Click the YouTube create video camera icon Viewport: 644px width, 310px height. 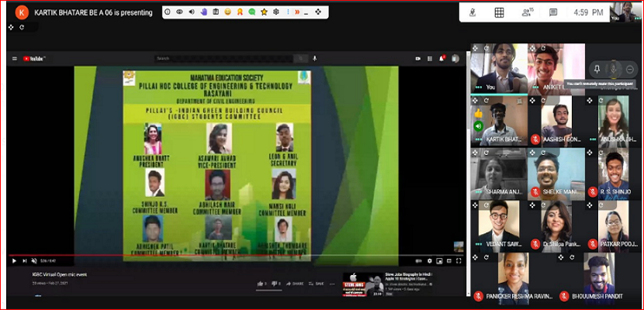(x=418, y=59)
